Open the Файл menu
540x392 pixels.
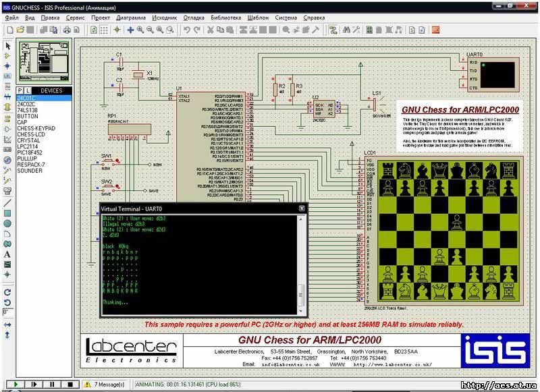tap(12, 18)
